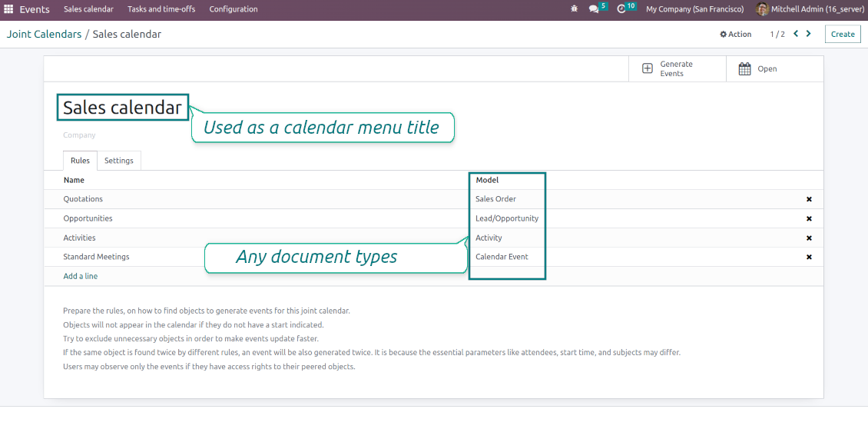This screenshot has width=868, height=429.
Task: Open the apps grid menu icon
Action: (x=9, y=9)
